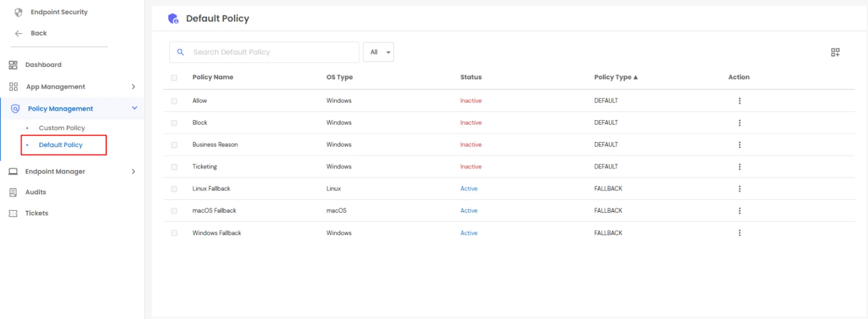Go to the Audits section
This screenshot has height=319, width=868.
pyautogui.click(x=35, y=192)
